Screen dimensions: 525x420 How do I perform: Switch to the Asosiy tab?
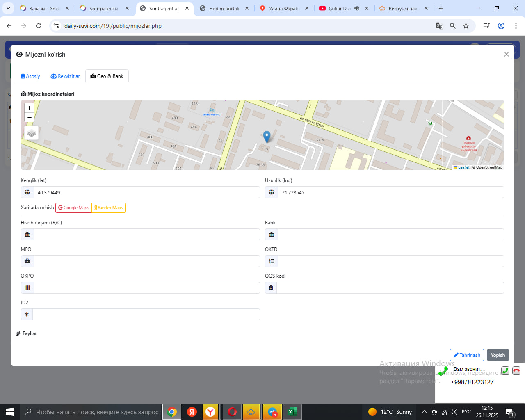point(30,76)
